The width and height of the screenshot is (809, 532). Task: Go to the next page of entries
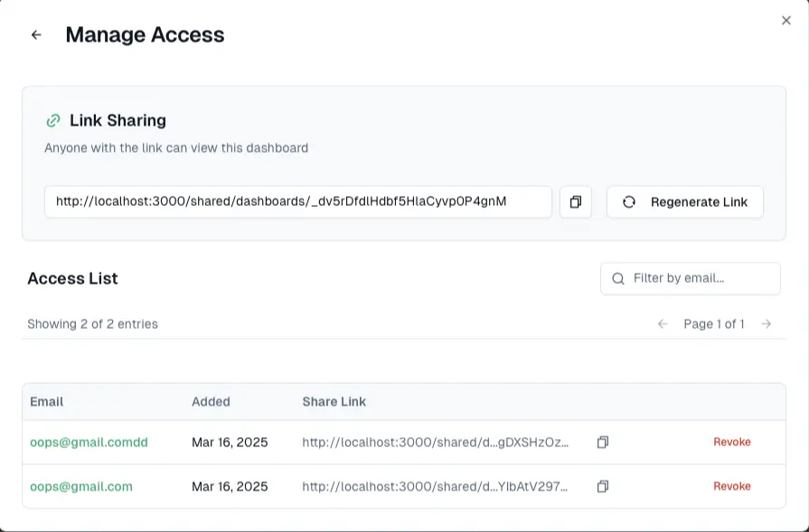(767, 323)
